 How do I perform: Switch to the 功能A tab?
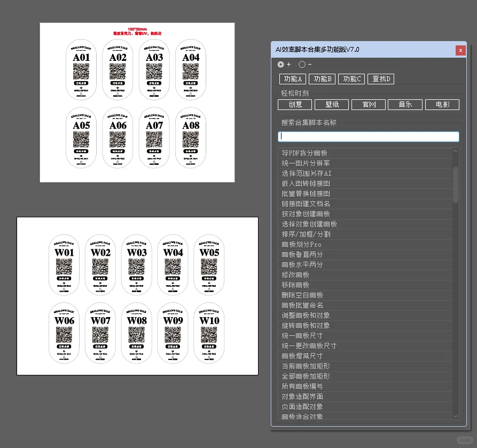[292, 78]
